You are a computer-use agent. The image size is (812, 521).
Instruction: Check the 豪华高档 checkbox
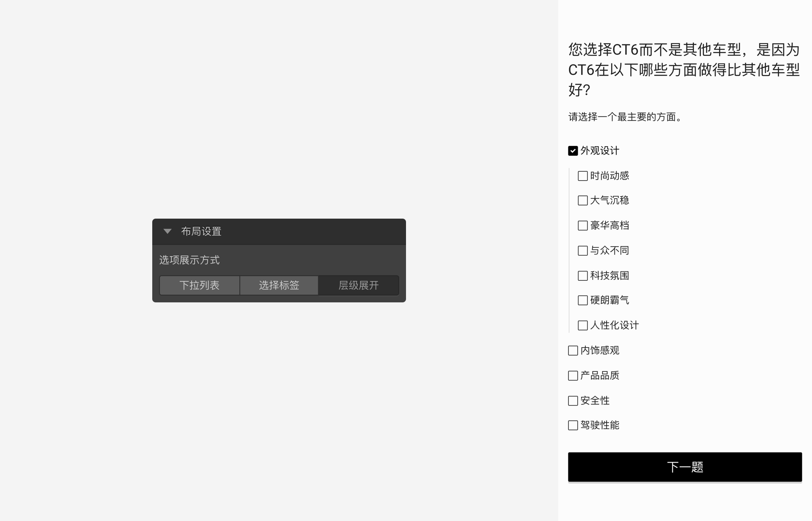coord(583,225)
